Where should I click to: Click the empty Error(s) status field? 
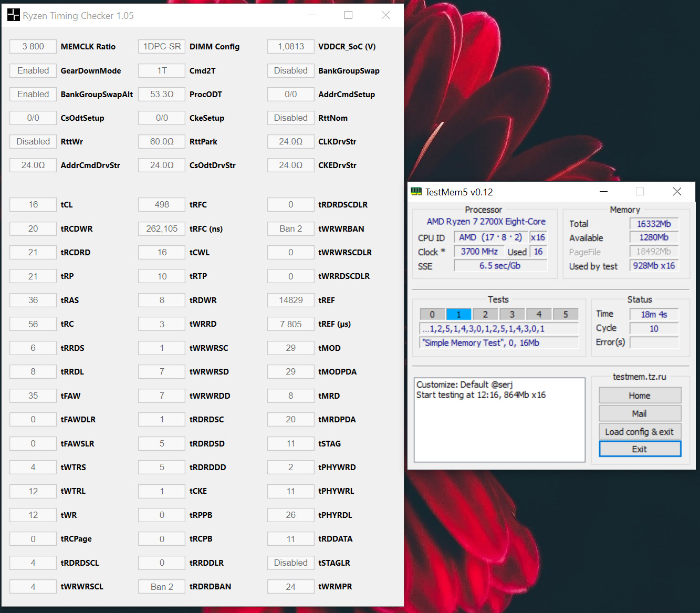pos(654,342)
